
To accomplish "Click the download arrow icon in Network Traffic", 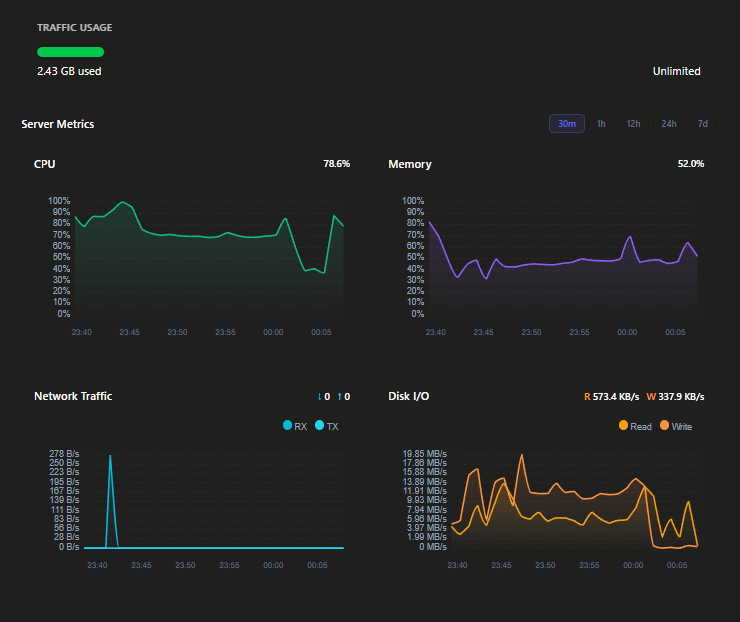I will [x=320, y=396].
